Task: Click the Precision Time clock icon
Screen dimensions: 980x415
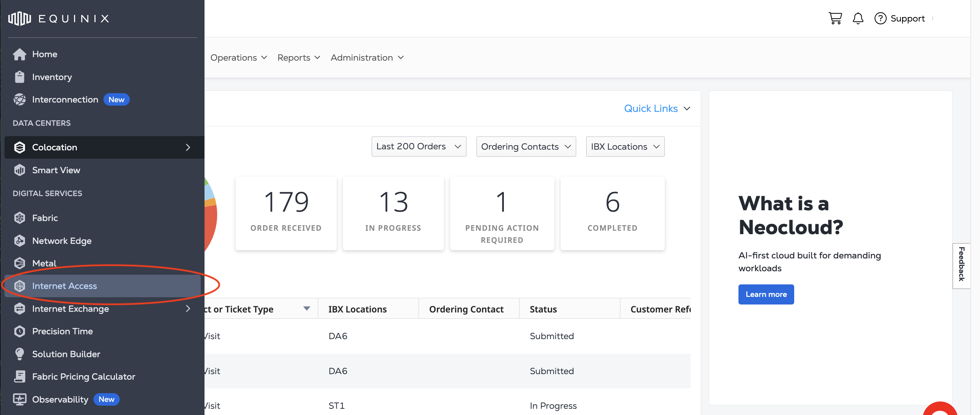Action: point(19,331)
